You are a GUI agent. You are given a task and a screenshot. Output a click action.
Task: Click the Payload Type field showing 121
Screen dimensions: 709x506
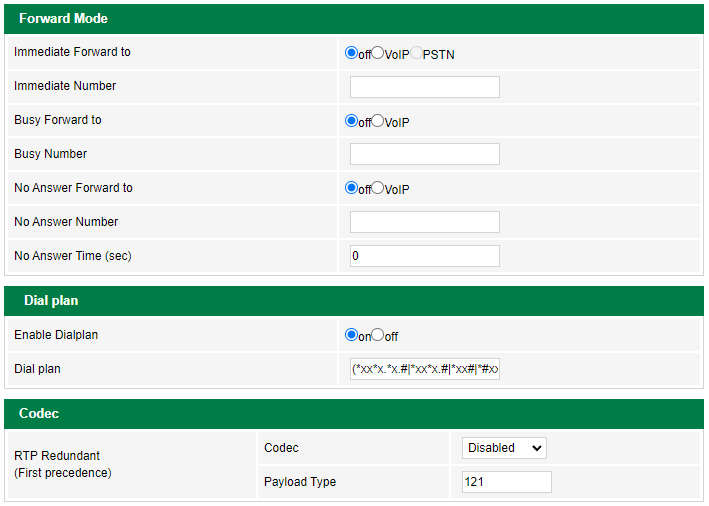(x=506, y=482)
